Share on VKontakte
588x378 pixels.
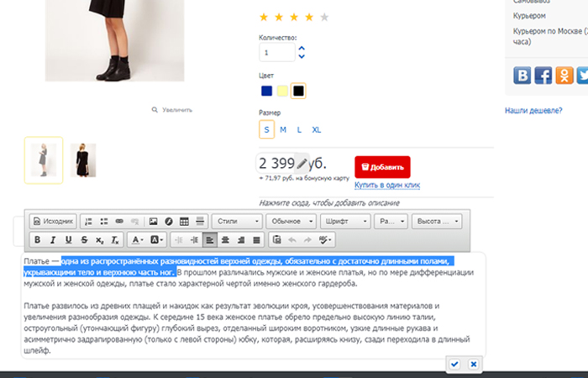tap(522, 75)
